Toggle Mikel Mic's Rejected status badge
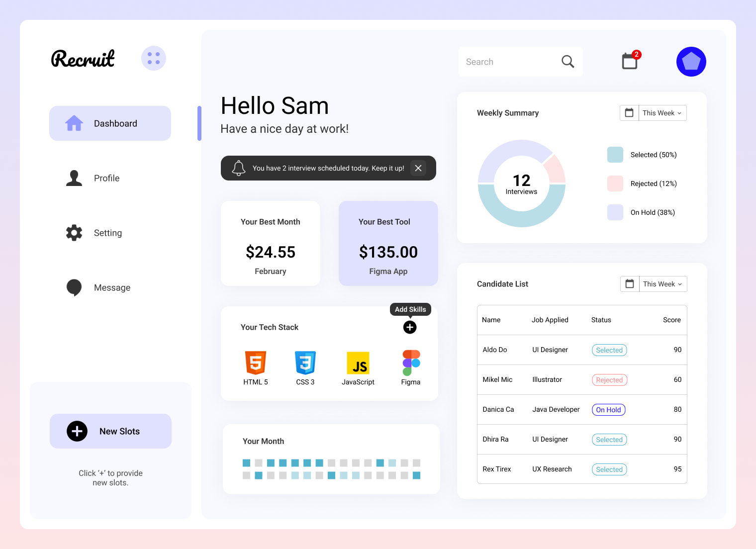 click(609, 379)
